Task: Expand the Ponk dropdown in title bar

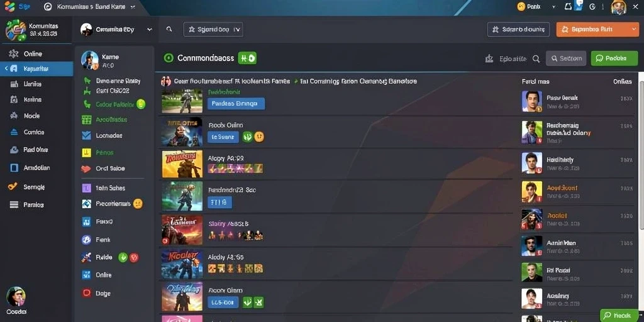Action: point(553,6)
